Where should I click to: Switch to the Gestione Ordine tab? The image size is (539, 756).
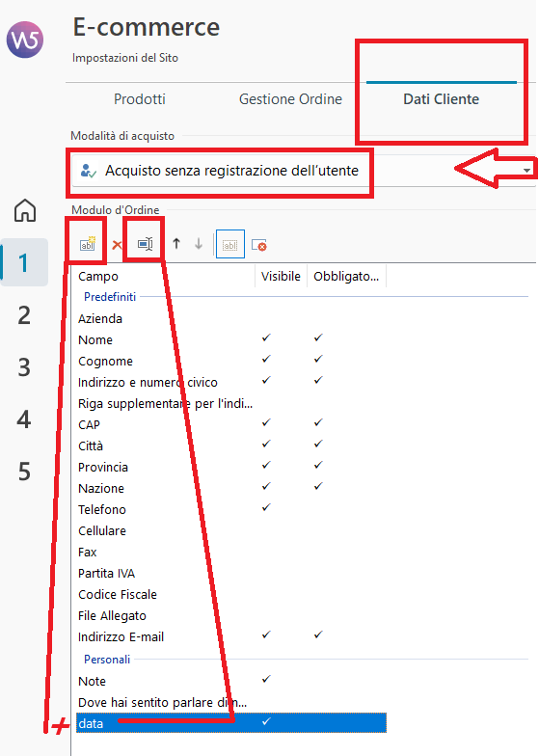click(x=290, y=98)
